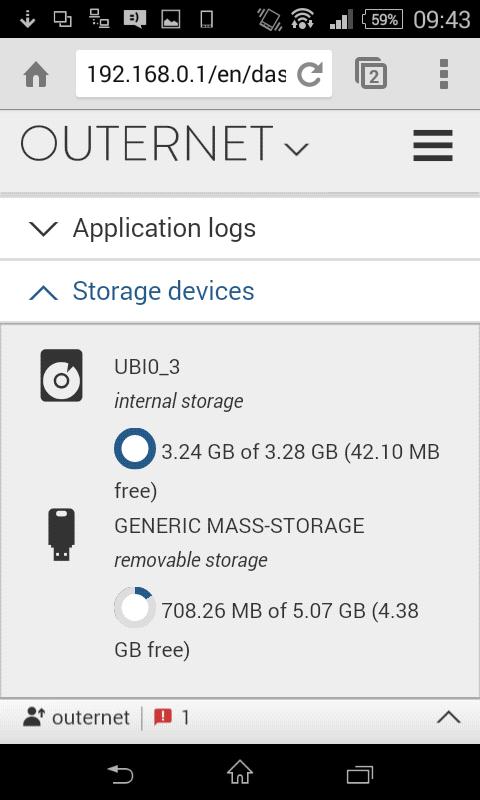Tap the outernet user account icon

(34, 717)
